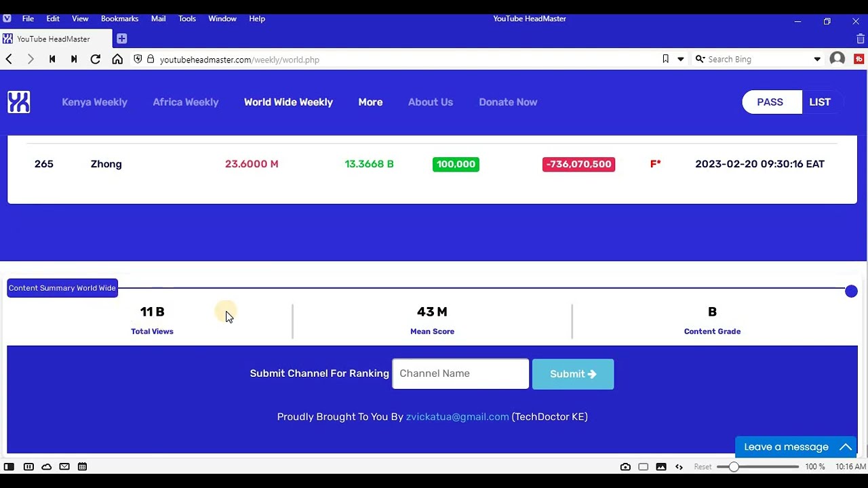Open the shield tracker blocker icon
This screenshot has height=488, width=868.
tap(138, 60)
